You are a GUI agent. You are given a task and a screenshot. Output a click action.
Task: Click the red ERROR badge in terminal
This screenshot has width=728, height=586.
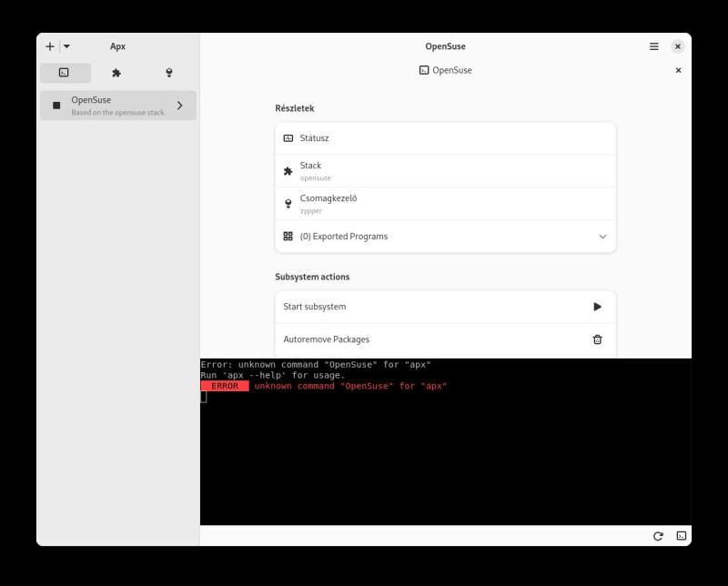pyautogui.click(x=225, y=386)
